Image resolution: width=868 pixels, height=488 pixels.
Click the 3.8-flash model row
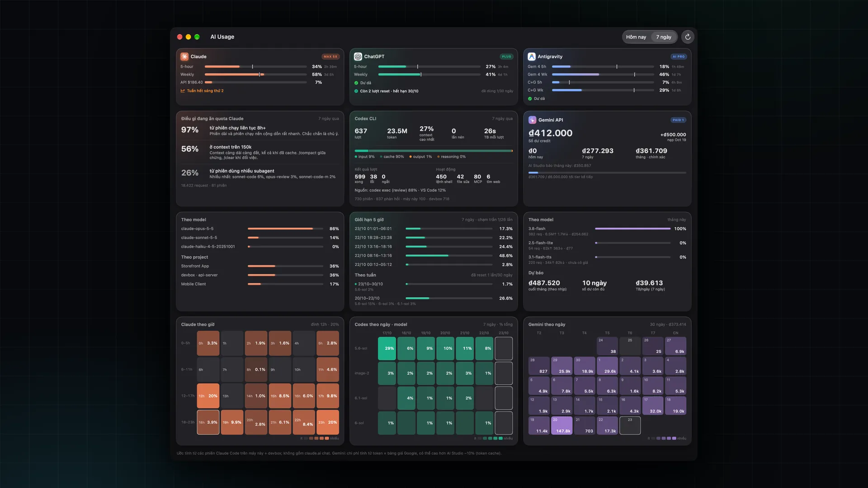(607, 231)
